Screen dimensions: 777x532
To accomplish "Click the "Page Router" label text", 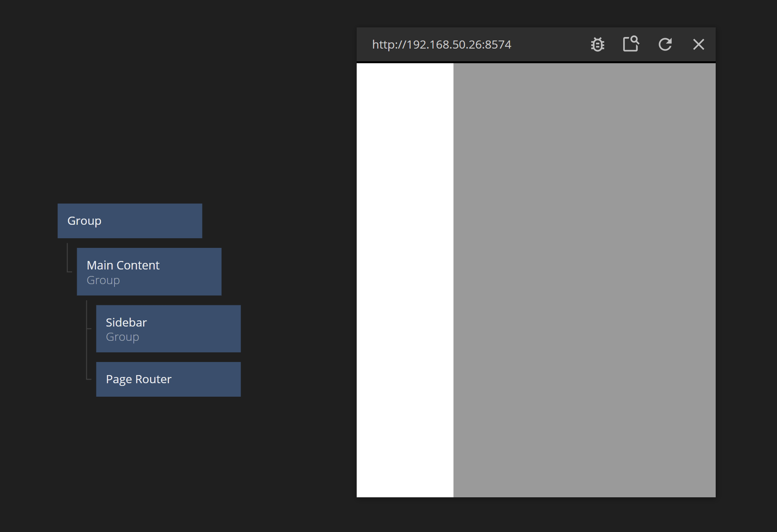I will (x=138, y=379).
